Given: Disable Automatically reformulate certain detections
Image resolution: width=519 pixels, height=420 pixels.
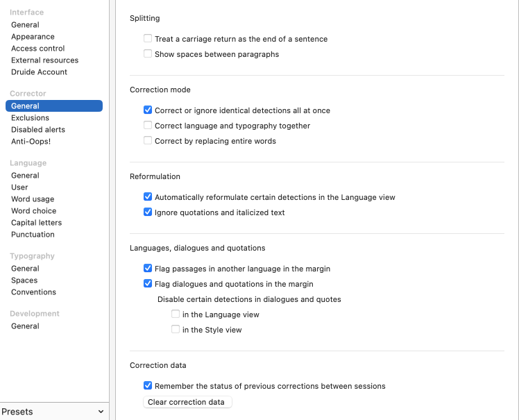Looking at the screenshot, I should click(x=148, y=197).
